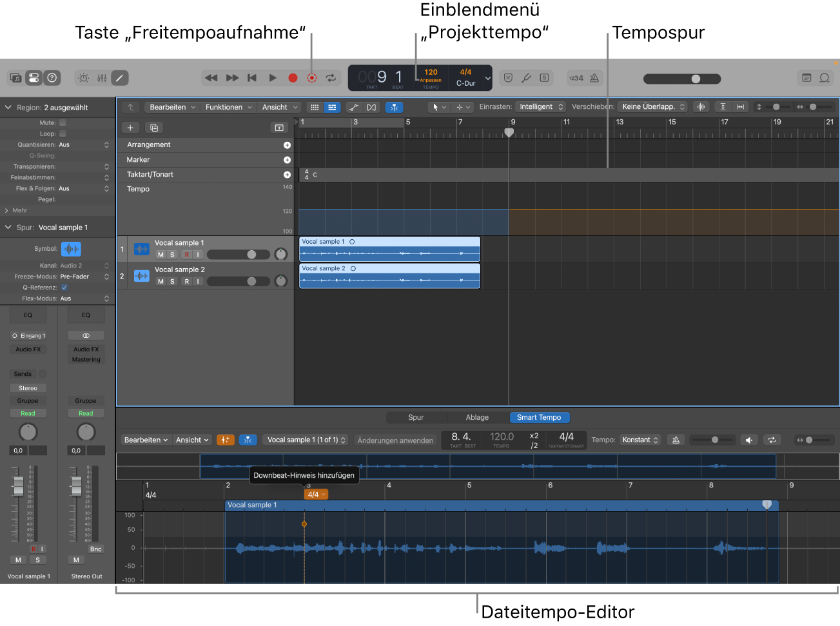Open the Funktionen menu
The width and height of the screenshot is (840, 626).
pyautogui.click(x=228, y=107)
